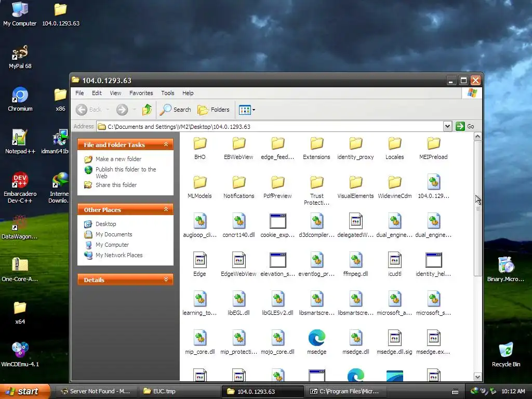Click the Back navigation button
The height and width of the screenshot is (399, 532).
tap(88, 110)
